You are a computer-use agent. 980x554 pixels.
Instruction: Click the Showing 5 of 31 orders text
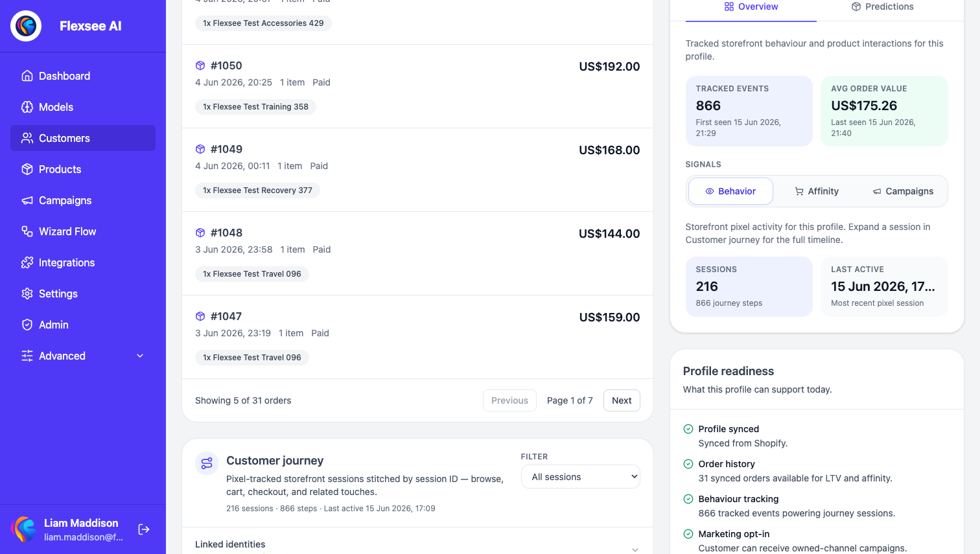pyautogui.click(x=243, y=400)
